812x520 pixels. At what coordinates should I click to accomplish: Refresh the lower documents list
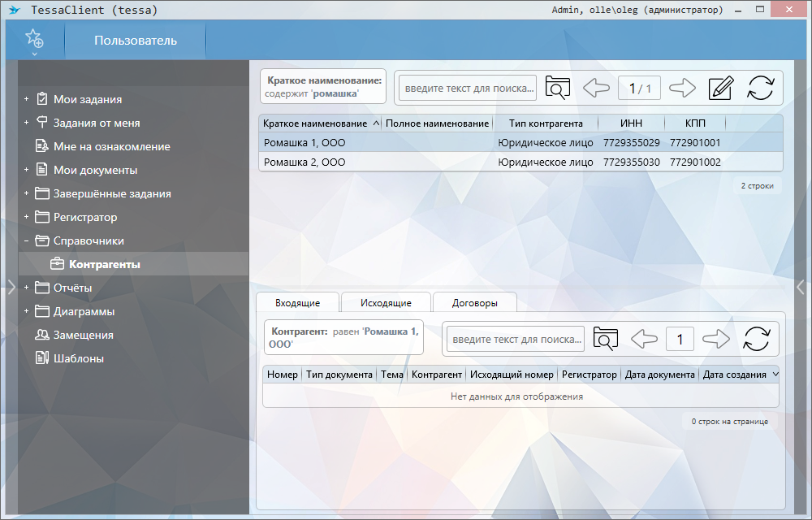pyautogui.click(x=756, y=339)
